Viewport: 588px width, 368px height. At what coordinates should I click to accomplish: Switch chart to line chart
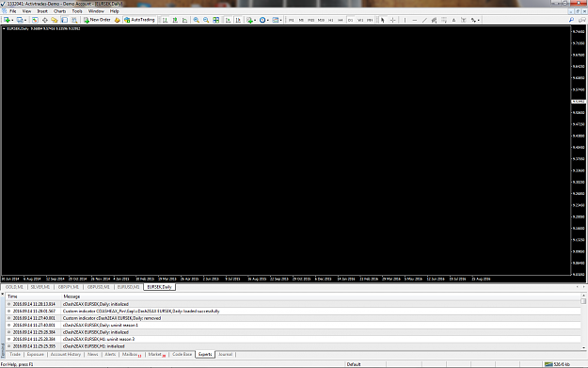[185, 20]
